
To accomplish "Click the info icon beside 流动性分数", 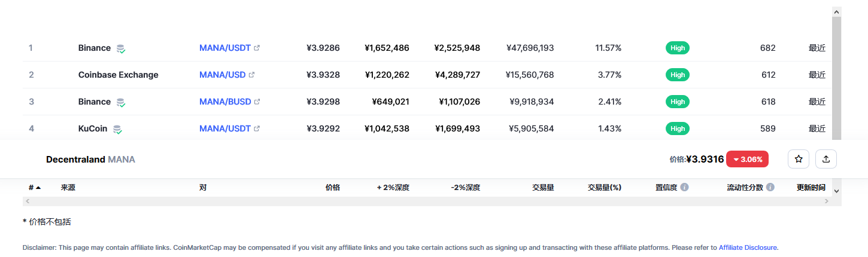I will (x=770, y=187).
